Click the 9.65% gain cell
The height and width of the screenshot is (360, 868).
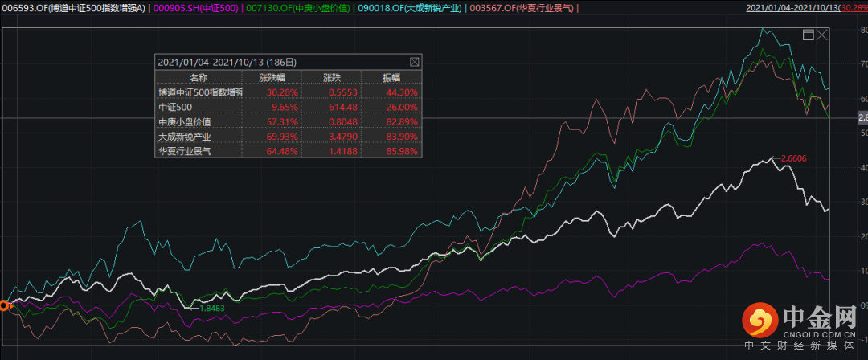coord(286,107)
